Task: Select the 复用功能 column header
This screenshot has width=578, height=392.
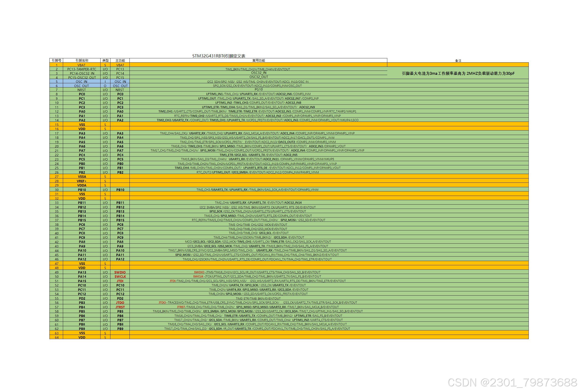Action: click(x=259, y=60)
